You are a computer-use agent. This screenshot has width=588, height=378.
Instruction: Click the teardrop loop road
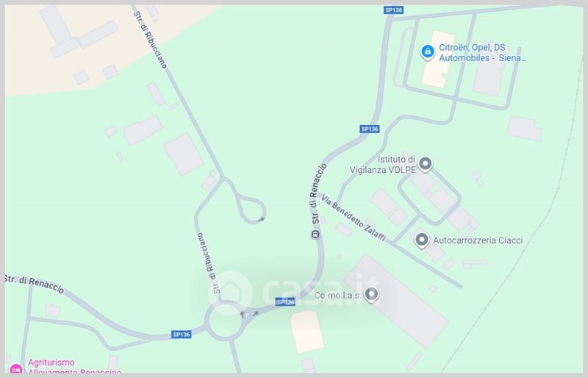click(251, 209)
